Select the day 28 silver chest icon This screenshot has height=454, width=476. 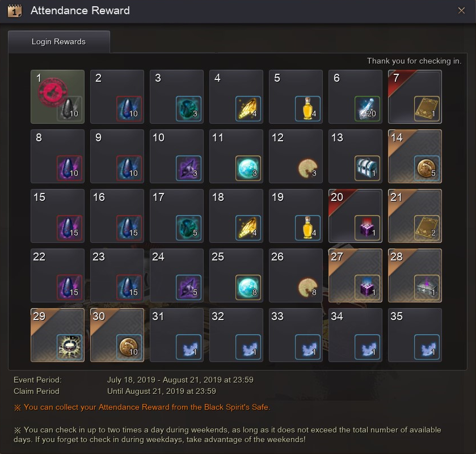click(427, 287)
